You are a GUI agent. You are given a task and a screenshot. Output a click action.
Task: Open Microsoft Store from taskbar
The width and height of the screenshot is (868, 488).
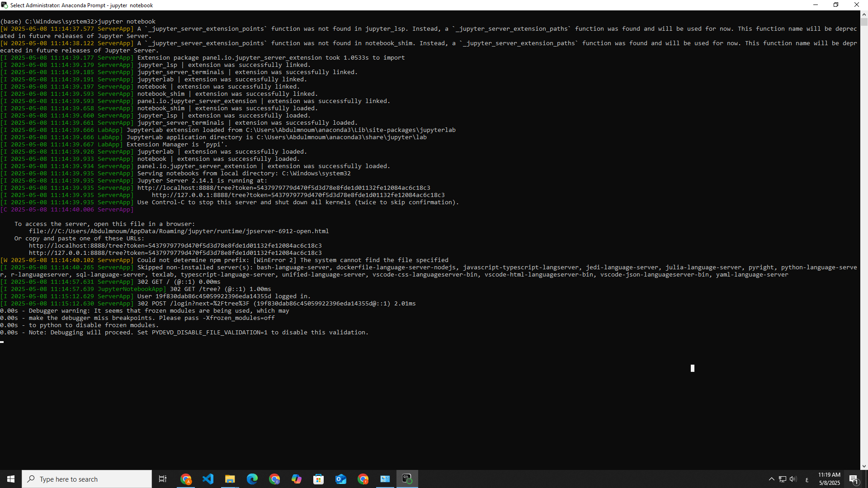[x=318, y=479]
